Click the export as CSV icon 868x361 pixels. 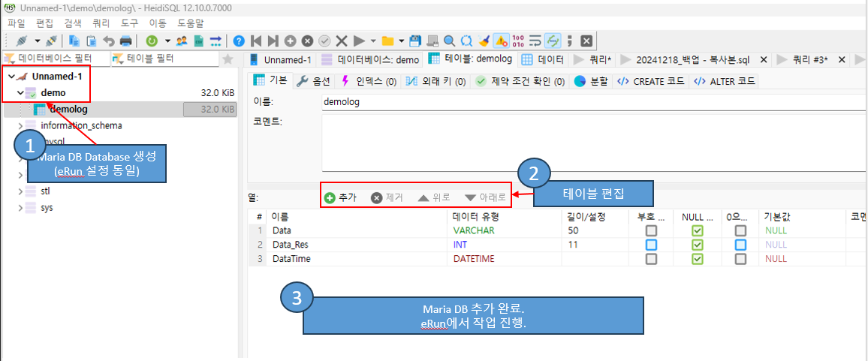click(x=199, y=41)
